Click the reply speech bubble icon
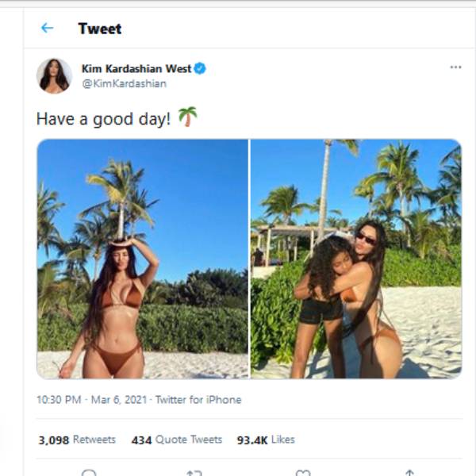 coord(89,473)
